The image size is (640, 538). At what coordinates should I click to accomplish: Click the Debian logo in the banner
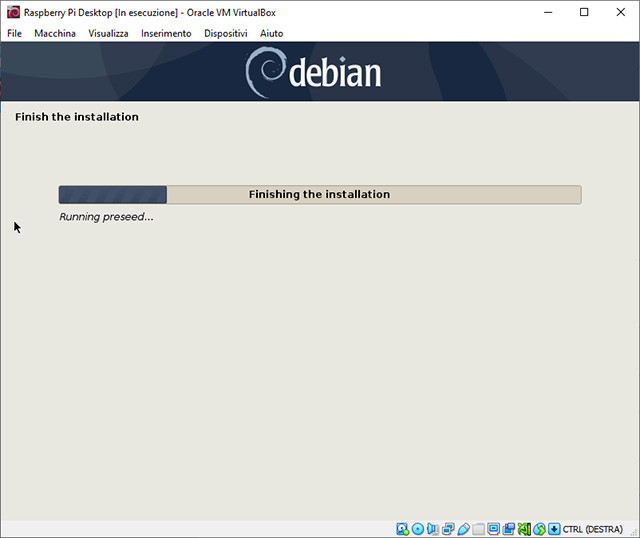pyautogui.click(x=313, y=71)
